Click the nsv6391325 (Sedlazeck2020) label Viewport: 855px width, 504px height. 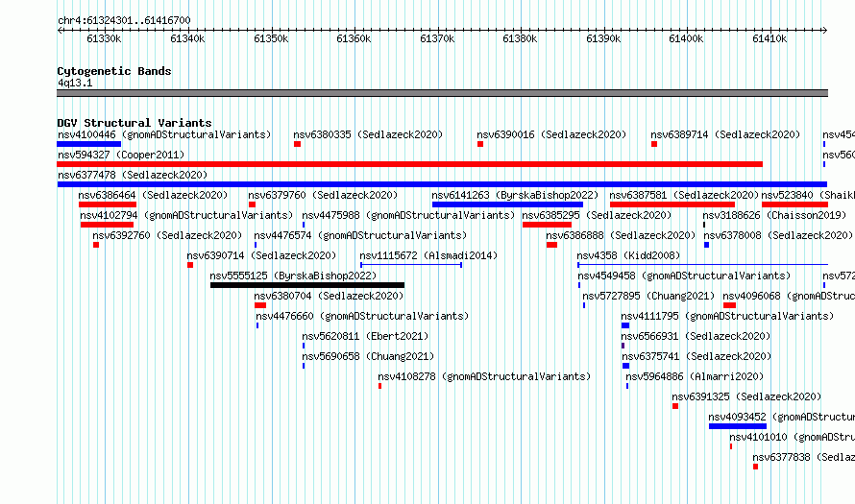746,396
